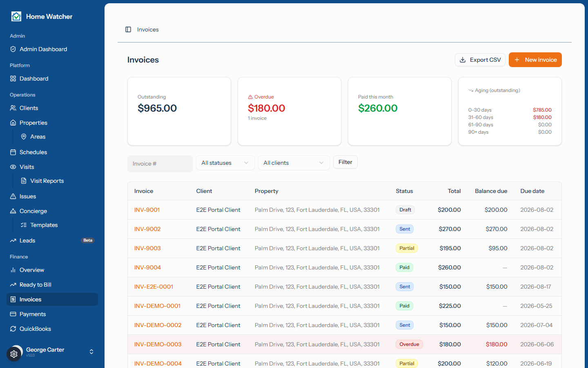Click the Aging trend icon in card
Viewport: 588px width, 368px height.
(x=471, y=90)
